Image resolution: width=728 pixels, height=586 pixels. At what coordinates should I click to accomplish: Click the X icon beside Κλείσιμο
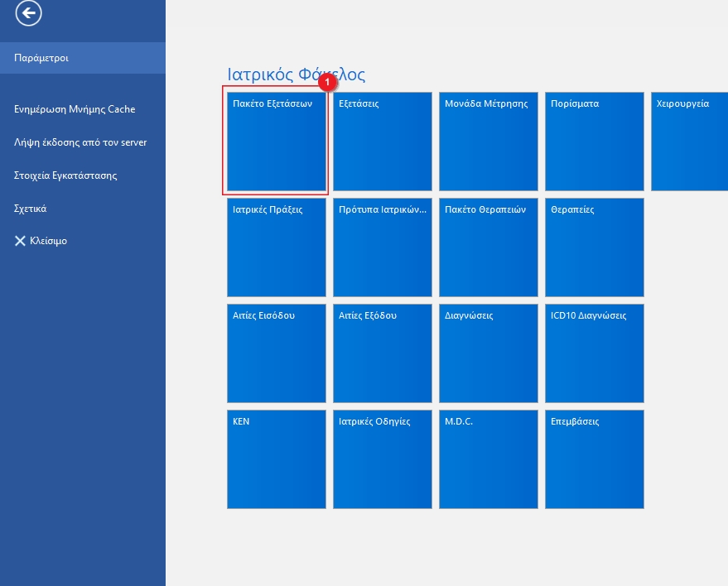tap(21, 241)
